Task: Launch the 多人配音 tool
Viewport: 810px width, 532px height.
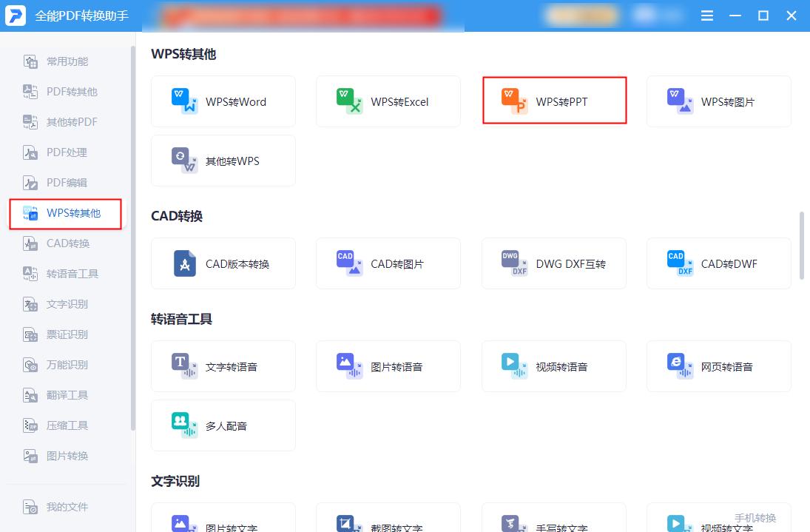Action: coord(223,425)
